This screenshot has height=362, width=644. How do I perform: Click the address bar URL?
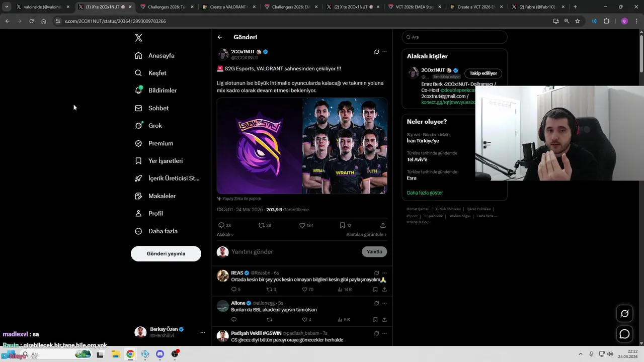tap(115, 21)
